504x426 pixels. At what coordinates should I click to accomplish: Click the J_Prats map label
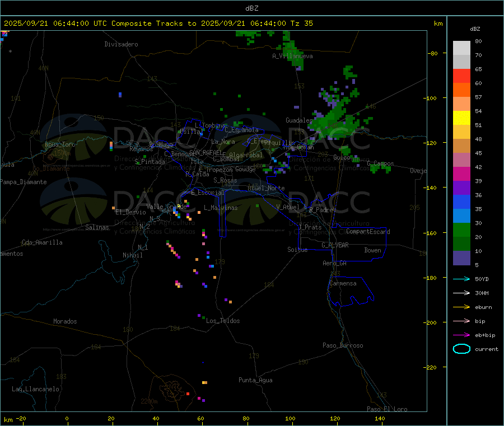pyautogui.click(x=310, y=227)
